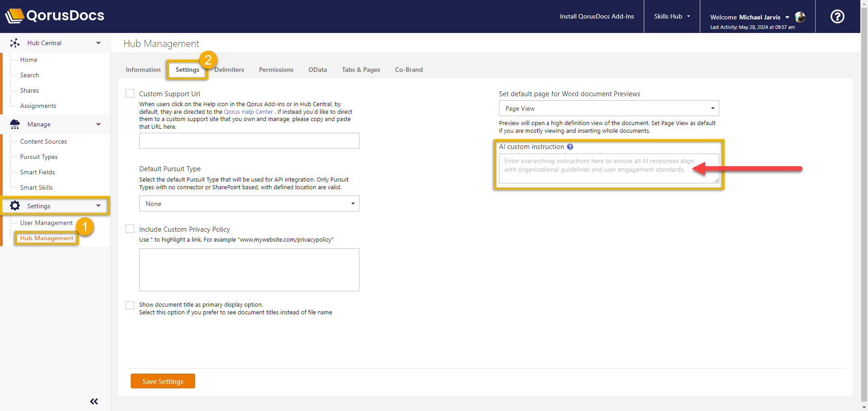Open Assignments in sidebar
Image resolution: width=868 pixels, height=411 pixels.
click(38, 106)
